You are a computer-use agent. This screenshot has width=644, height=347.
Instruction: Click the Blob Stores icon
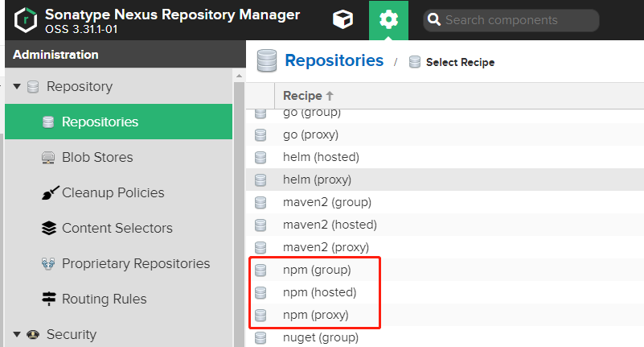[48, 158]
